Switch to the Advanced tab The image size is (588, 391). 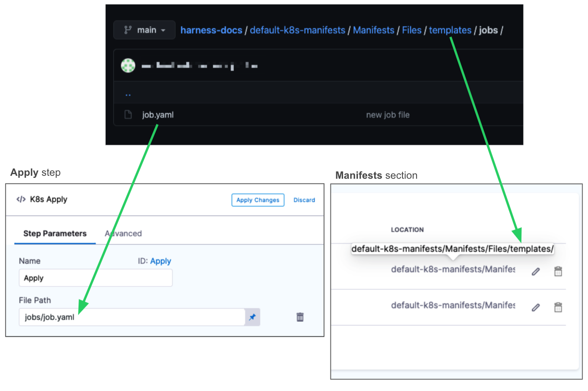click(124, 233)
